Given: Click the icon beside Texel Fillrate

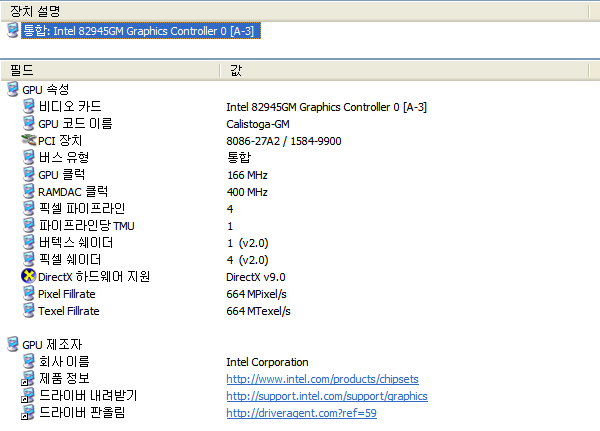Looking at the screenshot, I should [29, 310].
